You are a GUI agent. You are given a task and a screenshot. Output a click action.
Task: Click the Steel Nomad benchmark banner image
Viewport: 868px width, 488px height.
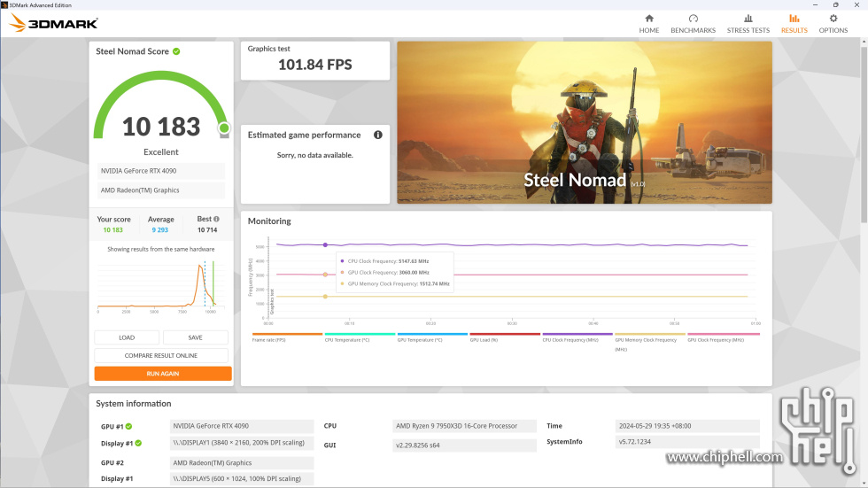[584, 122]
